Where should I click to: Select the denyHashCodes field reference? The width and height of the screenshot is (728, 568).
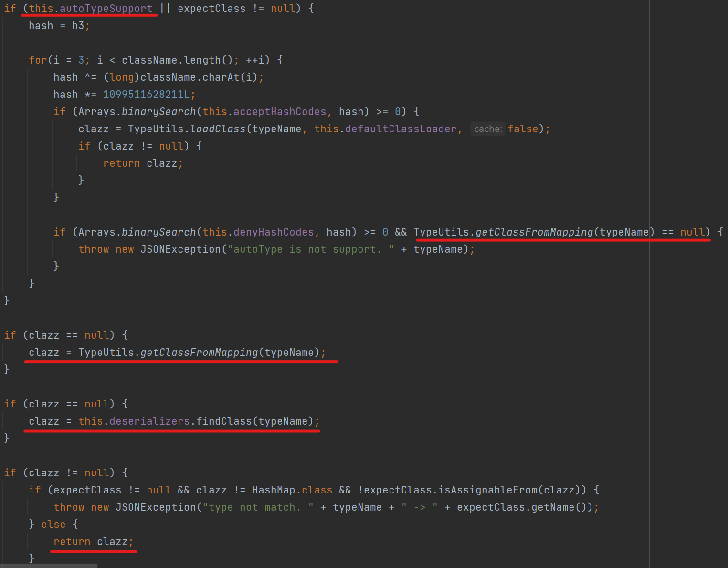click(274, 232)
